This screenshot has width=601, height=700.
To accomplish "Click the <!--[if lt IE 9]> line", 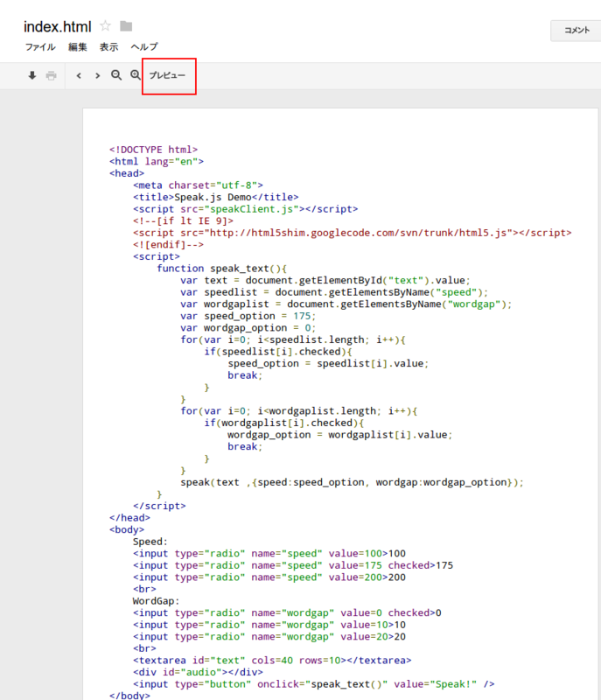I will pyautogui.click(x=184, y=221).
